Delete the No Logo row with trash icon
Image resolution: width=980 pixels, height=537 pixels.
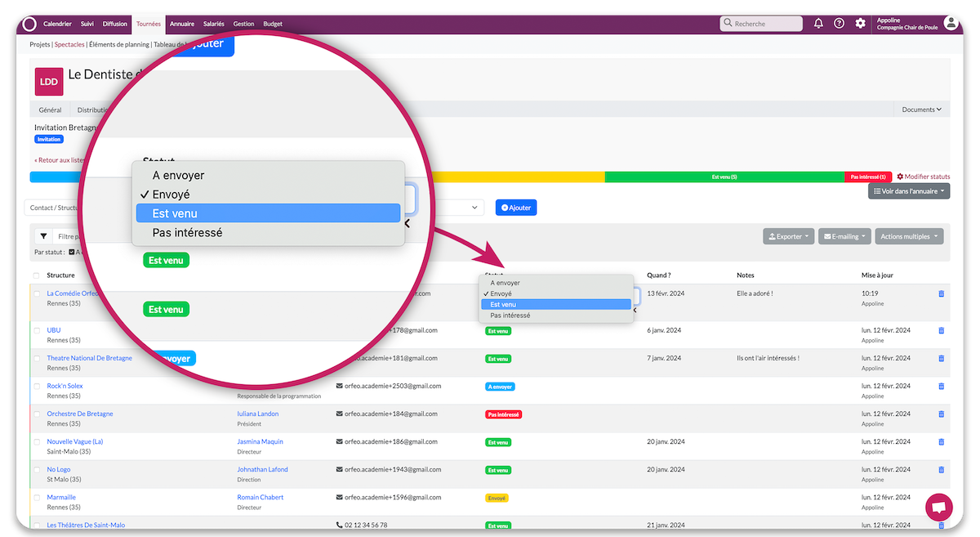pos(941,469)
